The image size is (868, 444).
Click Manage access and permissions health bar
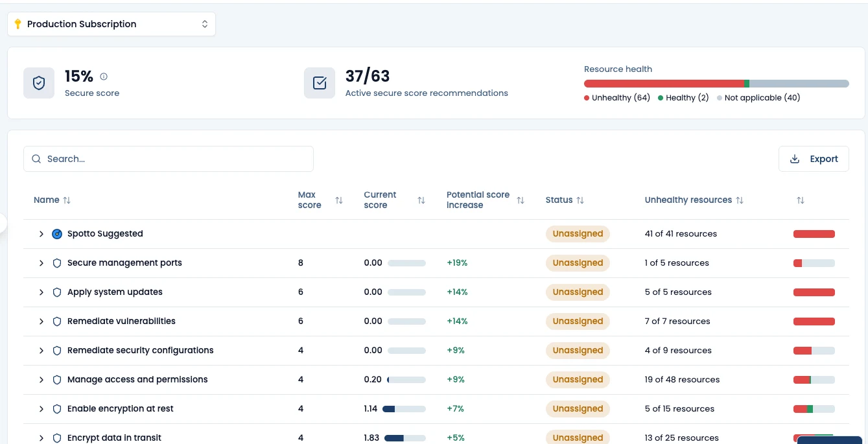point(814,380)
